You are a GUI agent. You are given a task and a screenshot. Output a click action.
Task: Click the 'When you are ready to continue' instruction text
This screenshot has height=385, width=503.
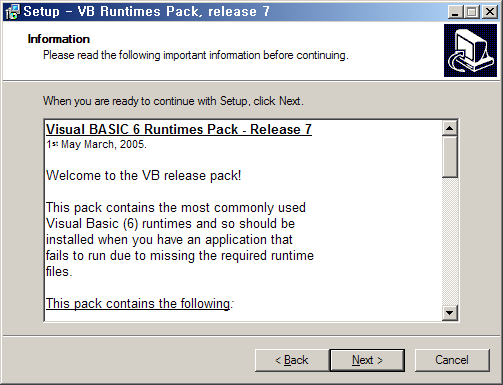173,101
